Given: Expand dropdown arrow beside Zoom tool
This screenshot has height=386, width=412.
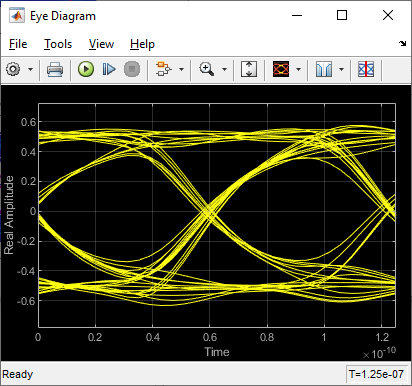Looking at the screenshot, I should 224,69.
